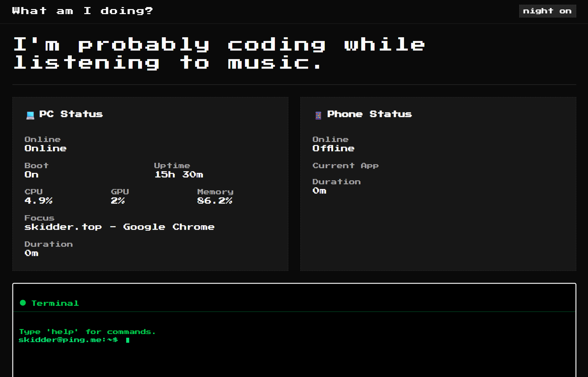
Task: Click the blinking terminal cursor block
Action: click(128, 340)
